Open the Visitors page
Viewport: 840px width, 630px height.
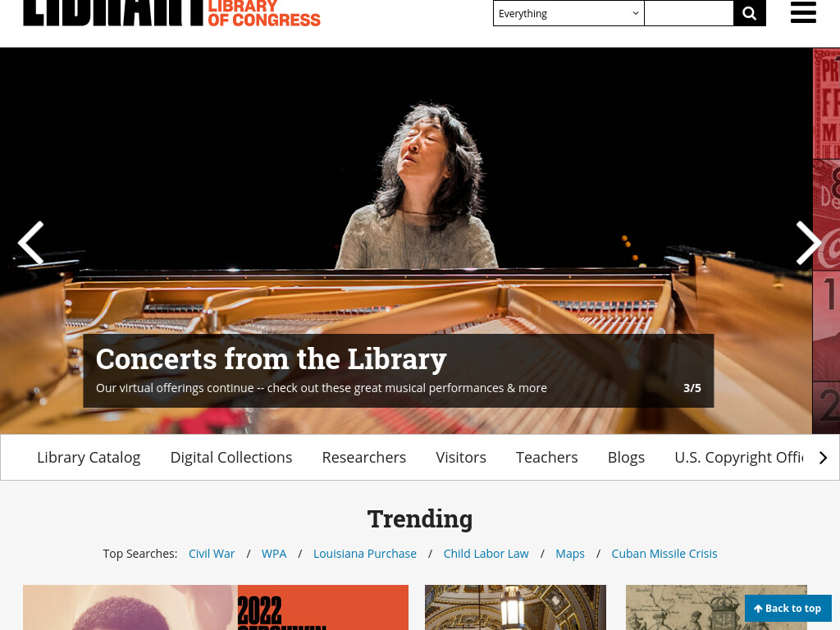click(461, 457)
